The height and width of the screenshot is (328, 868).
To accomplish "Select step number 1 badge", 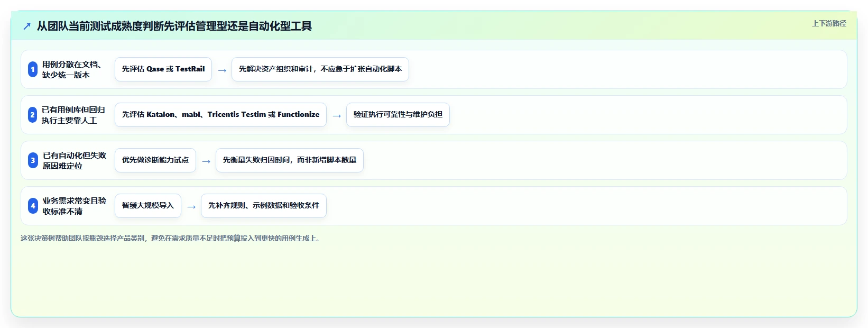I will point(33,69).
